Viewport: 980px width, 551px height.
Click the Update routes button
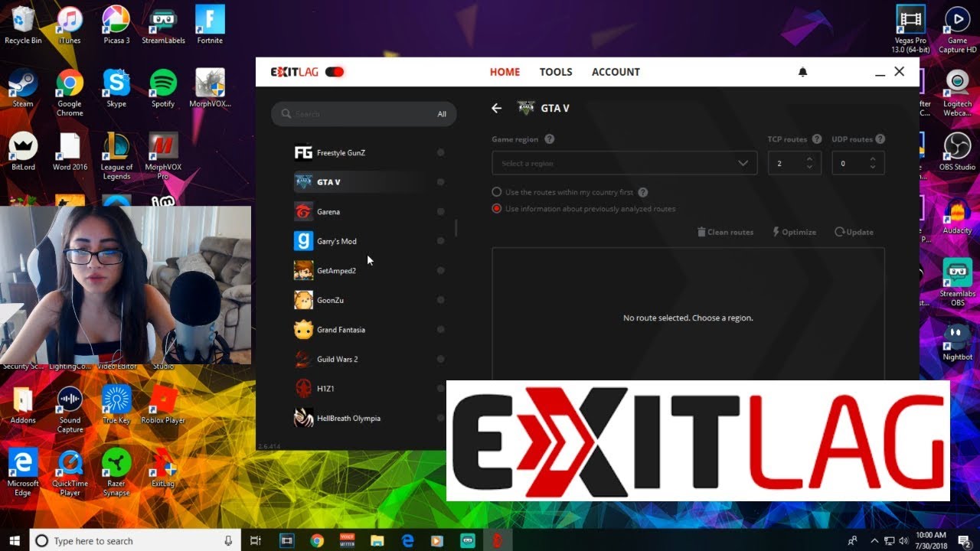(x=854, y=232)
